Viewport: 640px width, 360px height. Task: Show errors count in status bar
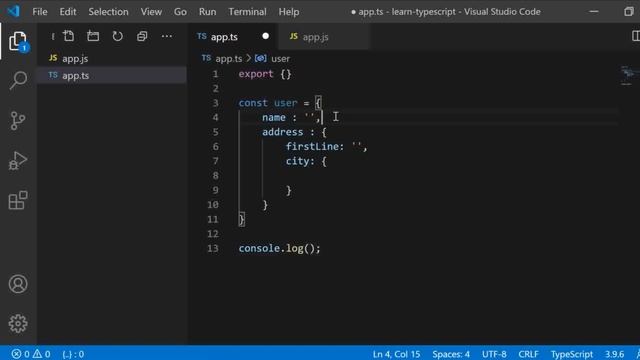click(20, 354)
